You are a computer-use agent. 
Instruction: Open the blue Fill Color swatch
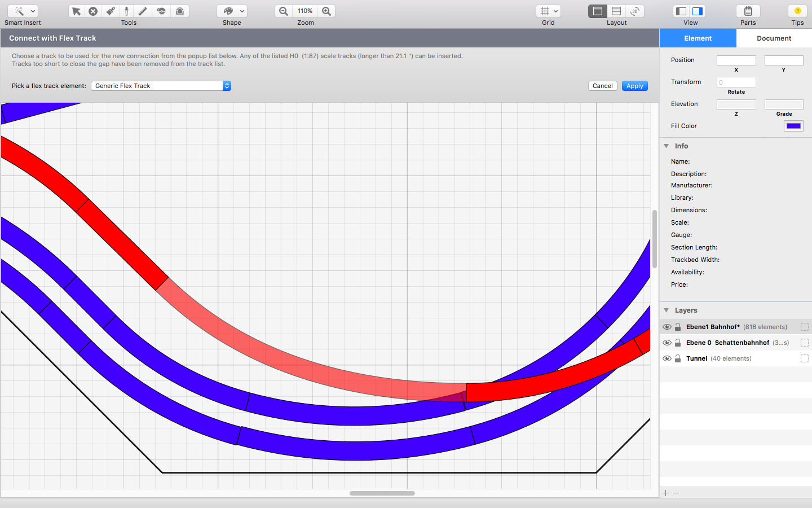793,126
